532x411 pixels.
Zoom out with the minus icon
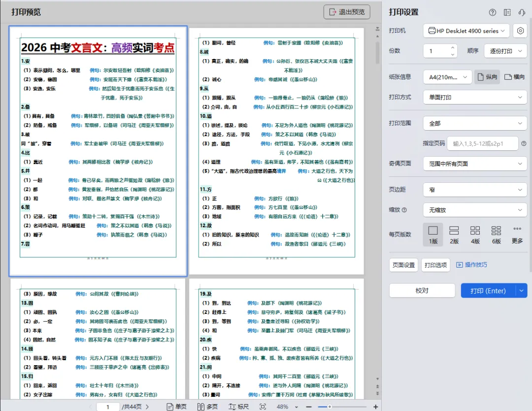point(309,407)
